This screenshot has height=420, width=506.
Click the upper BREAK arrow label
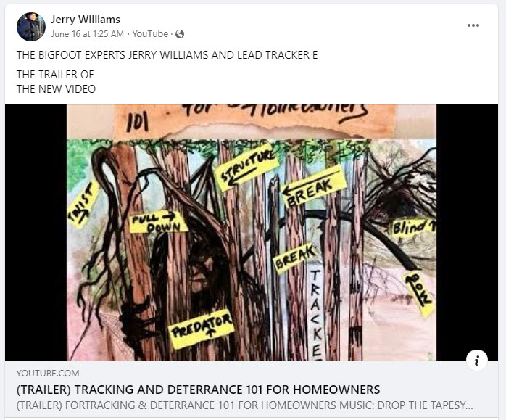click(x=314, y=188)
